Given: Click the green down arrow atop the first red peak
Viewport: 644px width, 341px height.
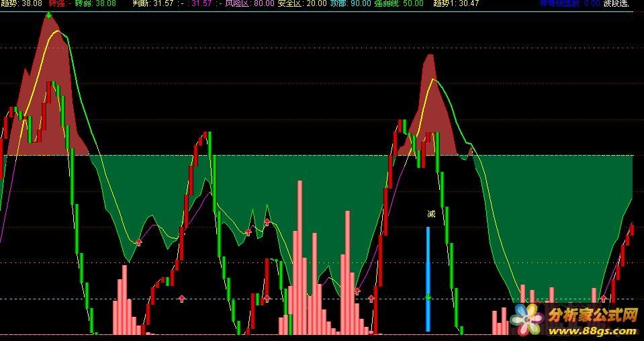Looking at the screenshot, I should coord(49,15).
